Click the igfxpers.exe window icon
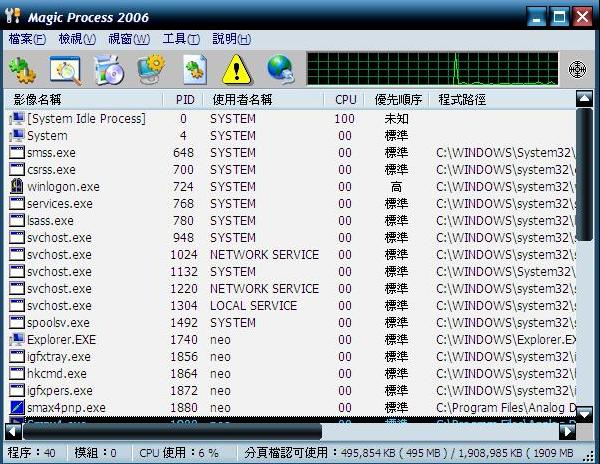 click(x=17, y=390)
